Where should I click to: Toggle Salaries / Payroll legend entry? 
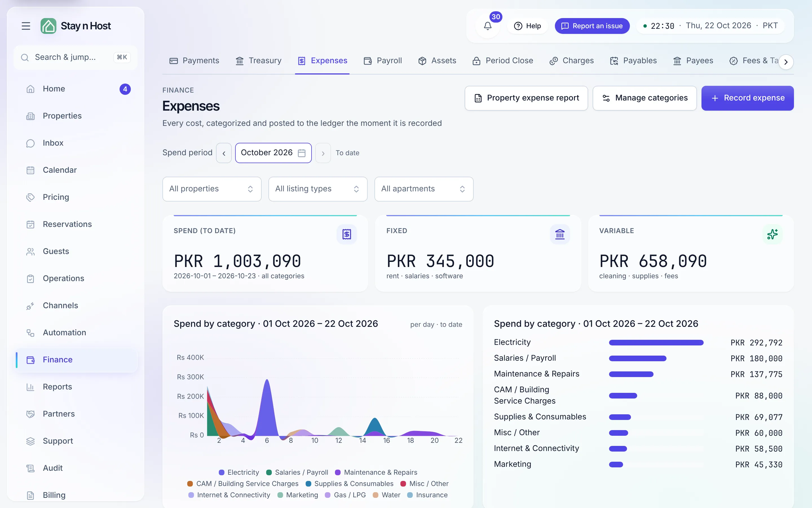click(297, 472)
